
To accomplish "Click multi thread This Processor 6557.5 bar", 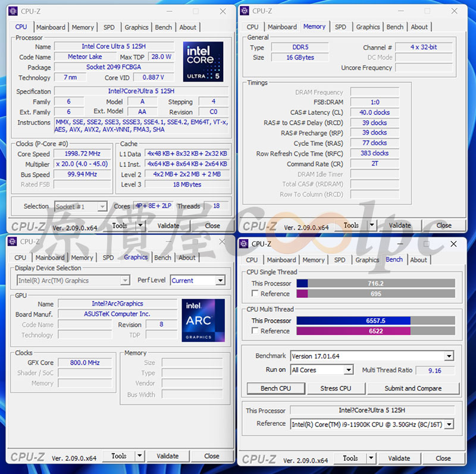I will tap(376, 321).
